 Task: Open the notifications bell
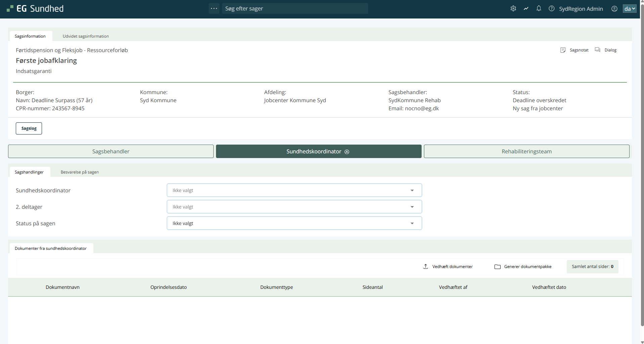(x=539, y=9)
